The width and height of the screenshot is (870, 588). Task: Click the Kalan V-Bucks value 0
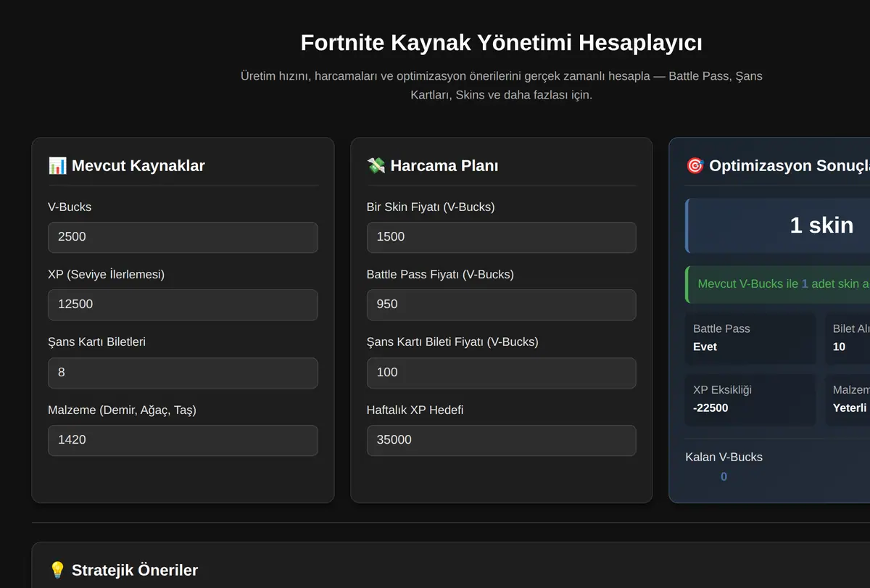pos(724,476)
